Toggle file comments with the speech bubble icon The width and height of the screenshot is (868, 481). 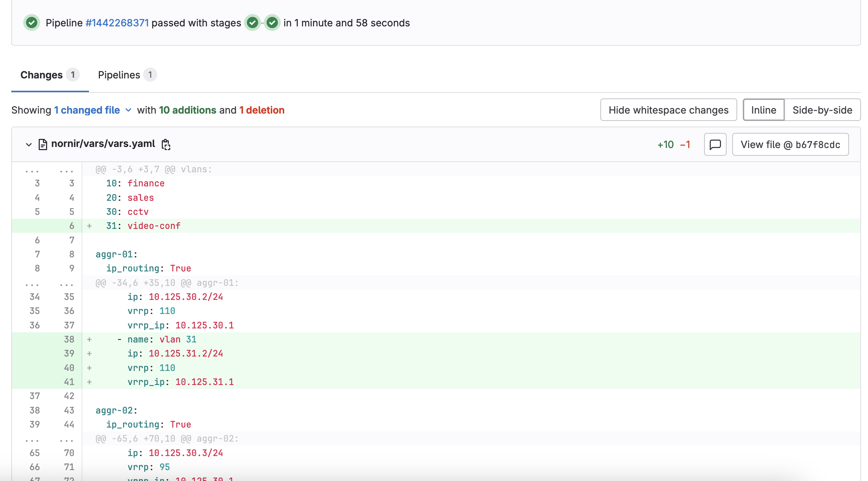tap(715, 145)
